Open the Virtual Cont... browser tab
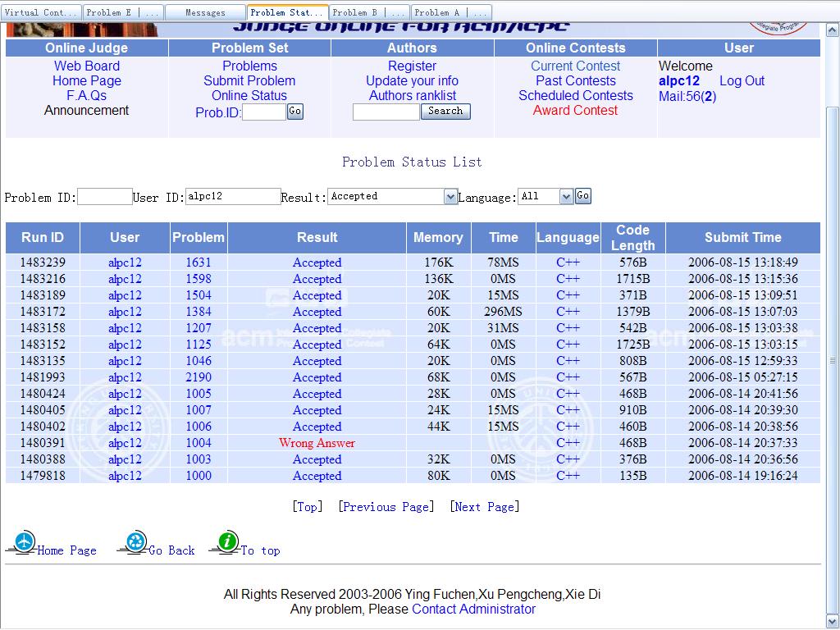Screen dimensions: 840x630 pyautogui.click(x=41, y=12)
